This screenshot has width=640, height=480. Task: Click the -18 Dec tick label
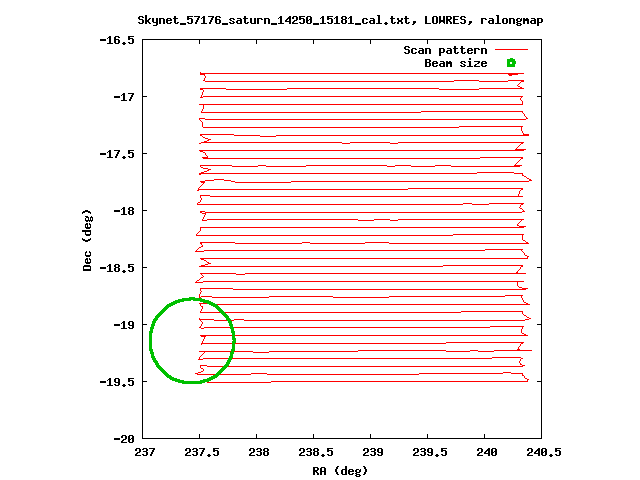(x=124, y=211)
